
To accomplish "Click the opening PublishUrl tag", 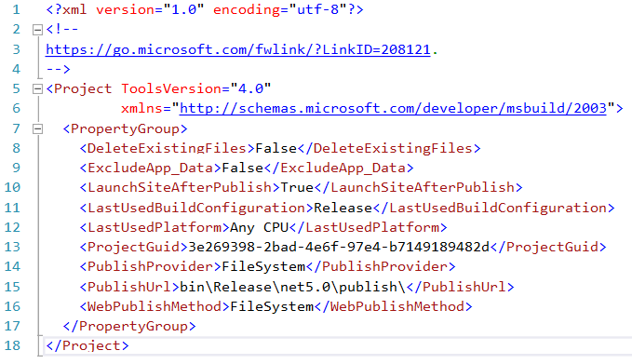I will click(x=129, y=287).
